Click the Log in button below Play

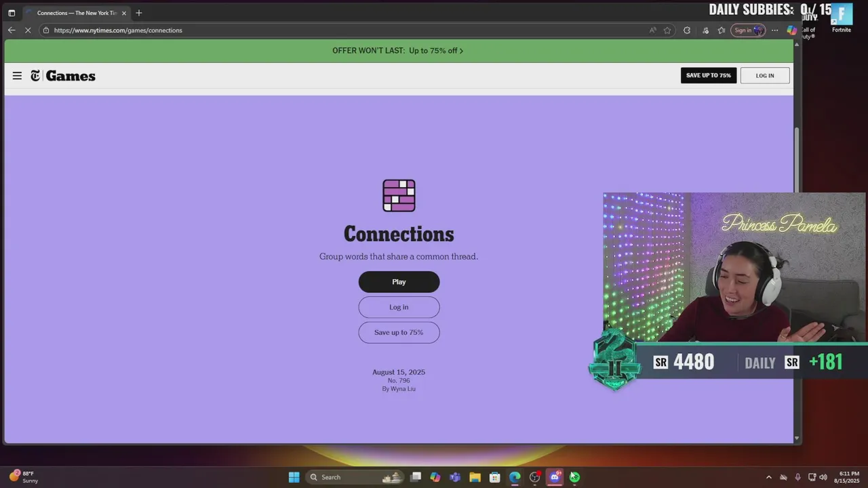tap(399, 307)
